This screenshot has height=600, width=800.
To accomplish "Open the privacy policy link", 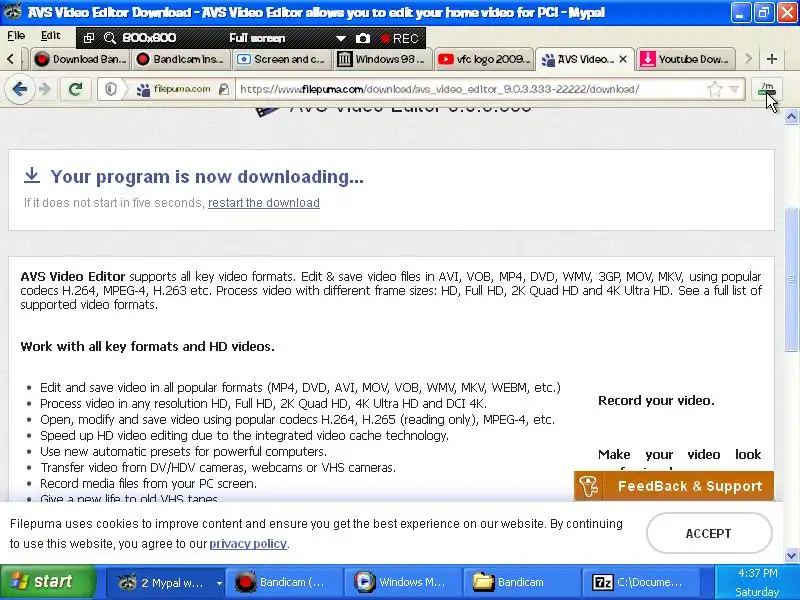I will pyautogui.click(x=248, y=543).
